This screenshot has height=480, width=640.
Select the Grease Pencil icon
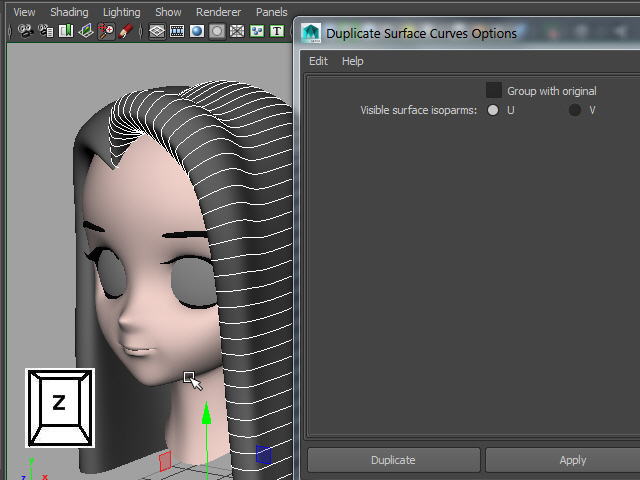point(126,31)
